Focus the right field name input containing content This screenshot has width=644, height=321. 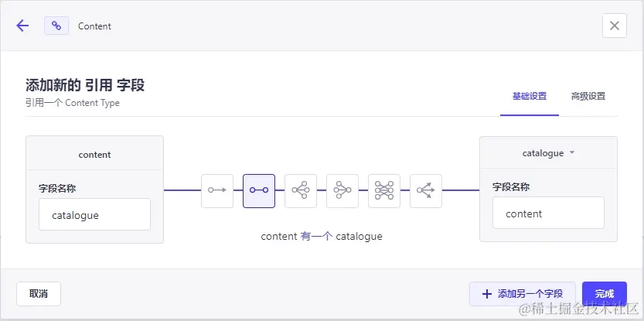(x=548, y=213)
